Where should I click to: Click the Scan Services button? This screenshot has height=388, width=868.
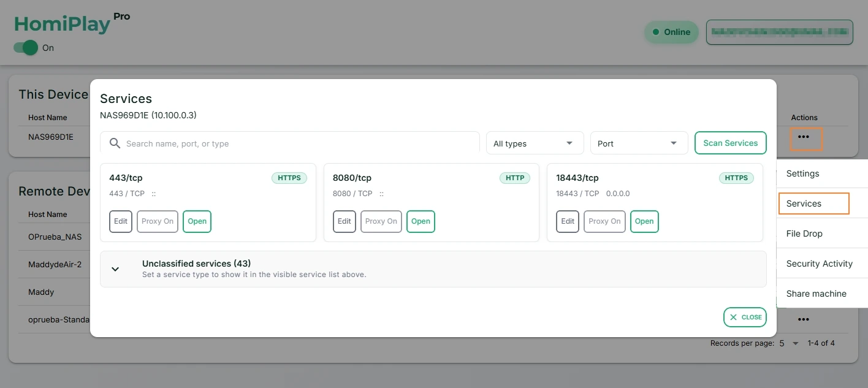pyautogui.click(x=731, y=143)
